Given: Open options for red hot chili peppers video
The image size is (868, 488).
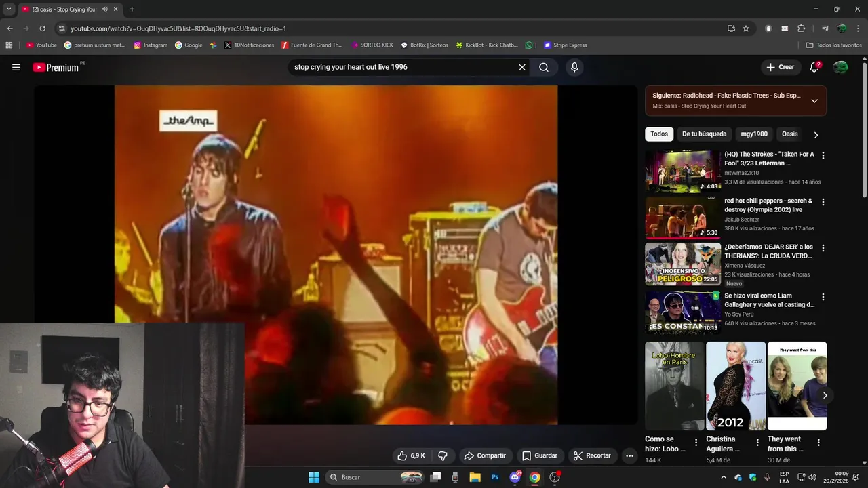Looking at the screenshot, I should [x=823, y=202].
